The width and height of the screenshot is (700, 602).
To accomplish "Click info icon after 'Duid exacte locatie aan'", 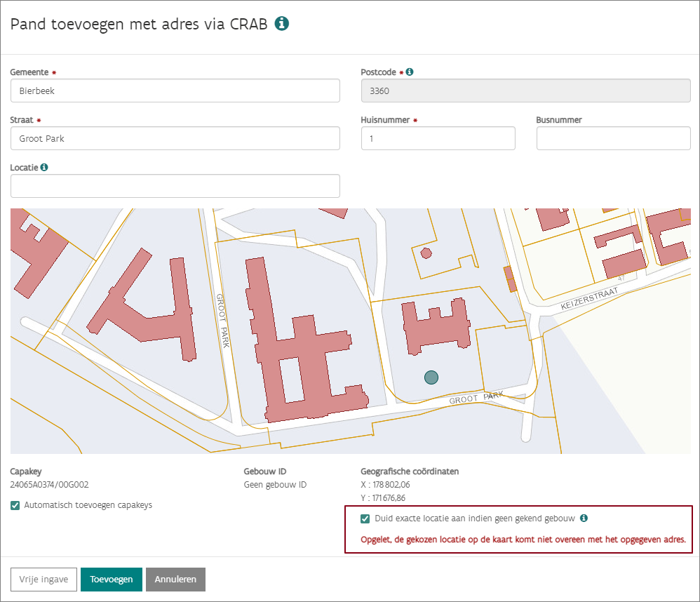I will tap(584, 519).
